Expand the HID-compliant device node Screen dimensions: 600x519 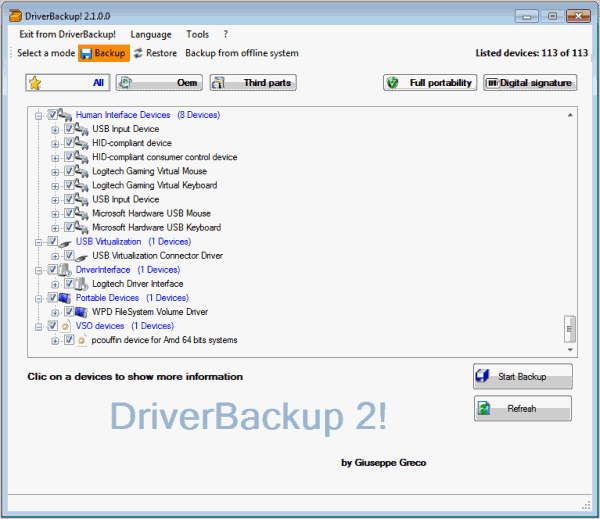(55, 144)
